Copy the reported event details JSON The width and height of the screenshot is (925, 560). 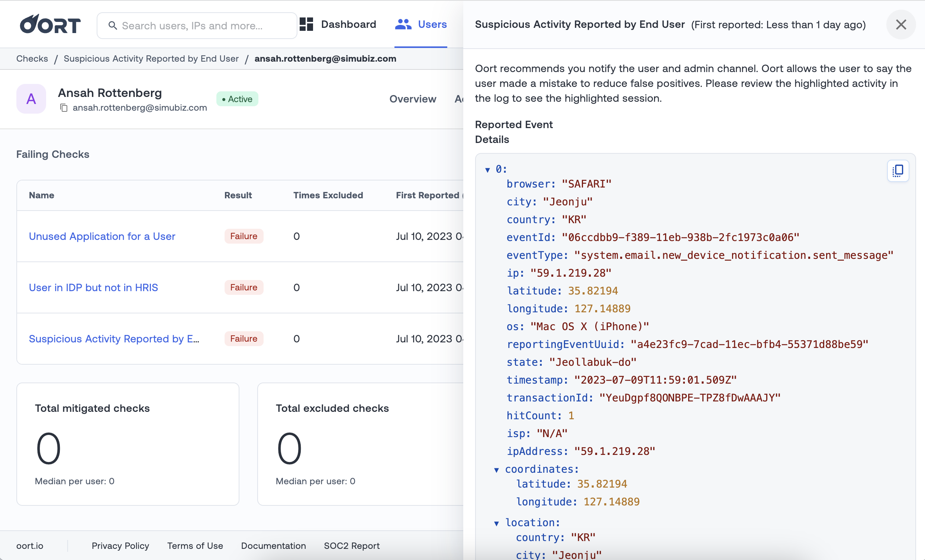point(897,171)
